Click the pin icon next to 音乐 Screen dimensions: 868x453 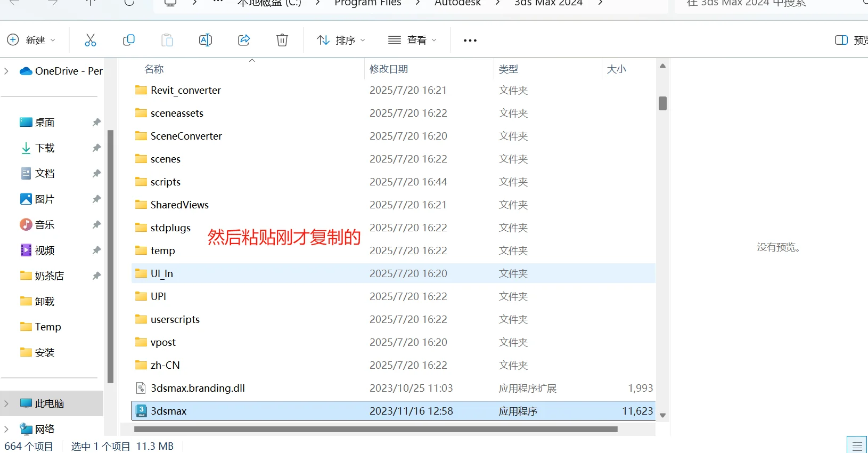click(x=96, y=224)
